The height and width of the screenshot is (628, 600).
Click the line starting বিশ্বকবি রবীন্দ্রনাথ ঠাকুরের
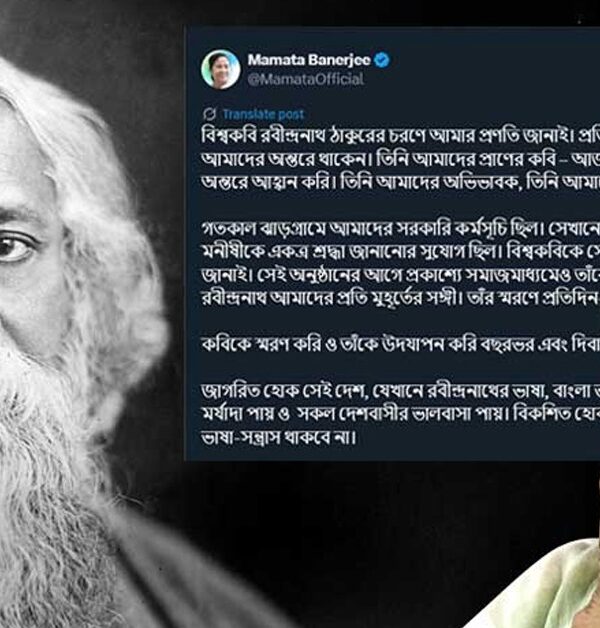401,137
